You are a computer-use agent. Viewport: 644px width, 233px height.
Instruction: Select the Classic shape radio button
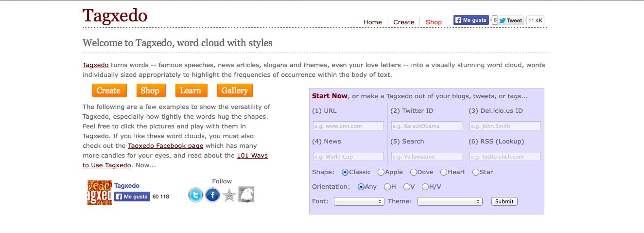click(x=345, y=172)
